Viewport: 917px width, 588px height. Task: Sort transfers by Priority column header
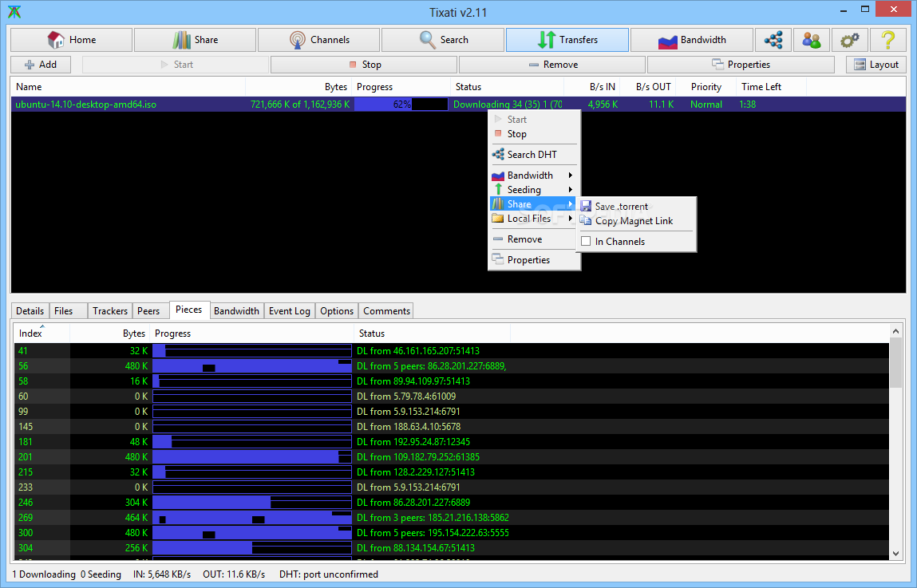pos(706,86)
